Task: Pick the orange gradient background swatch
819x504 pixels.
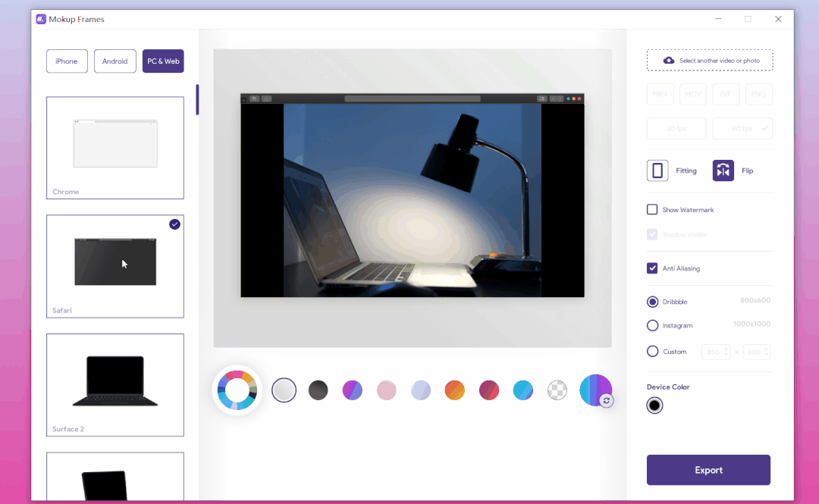Action: [x=454, y=390]
